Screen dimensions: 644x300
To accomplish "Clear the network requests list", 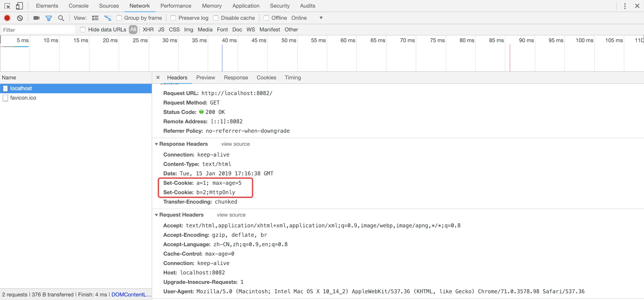I will [x=20, y=18].
